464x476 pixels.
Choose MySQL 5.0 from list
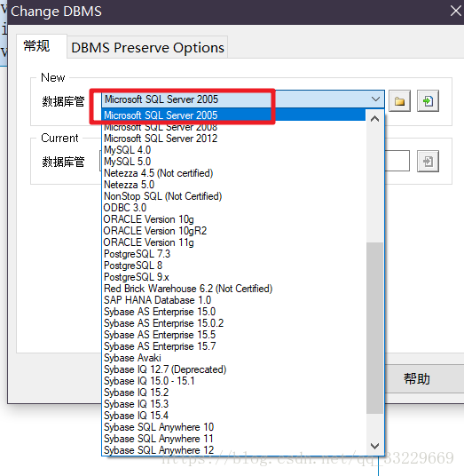tap(233, 162)
